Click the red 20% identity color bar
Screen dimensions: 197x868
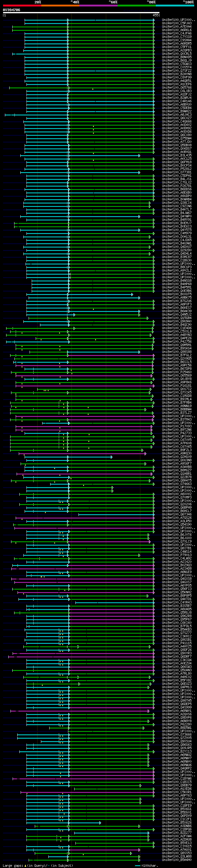[x=22, y=6]
